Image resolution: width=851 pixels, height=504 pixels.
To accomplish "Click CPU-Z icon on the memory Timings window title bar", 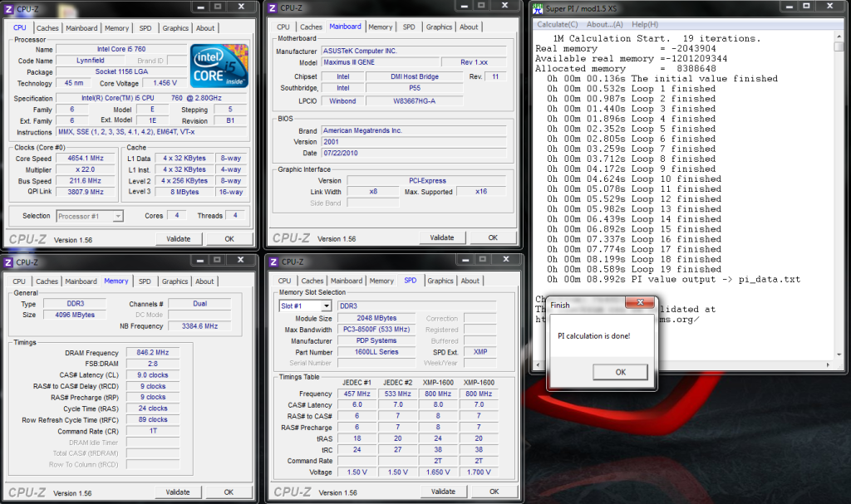I will click(9, 262).
